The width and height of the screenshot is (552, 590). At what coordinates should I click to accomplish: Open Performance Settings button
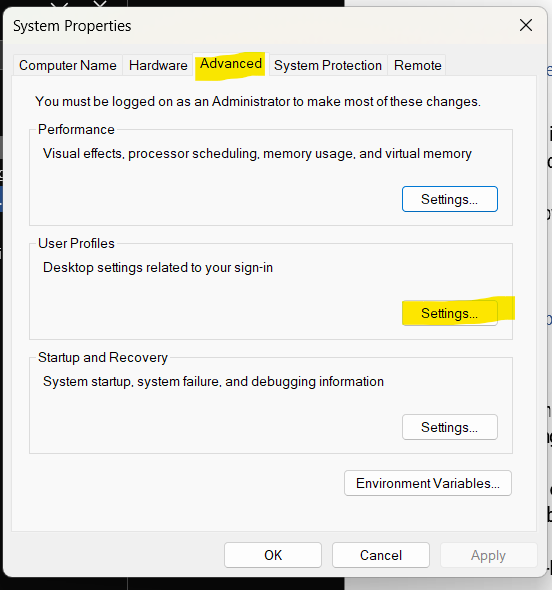(450, 199)
